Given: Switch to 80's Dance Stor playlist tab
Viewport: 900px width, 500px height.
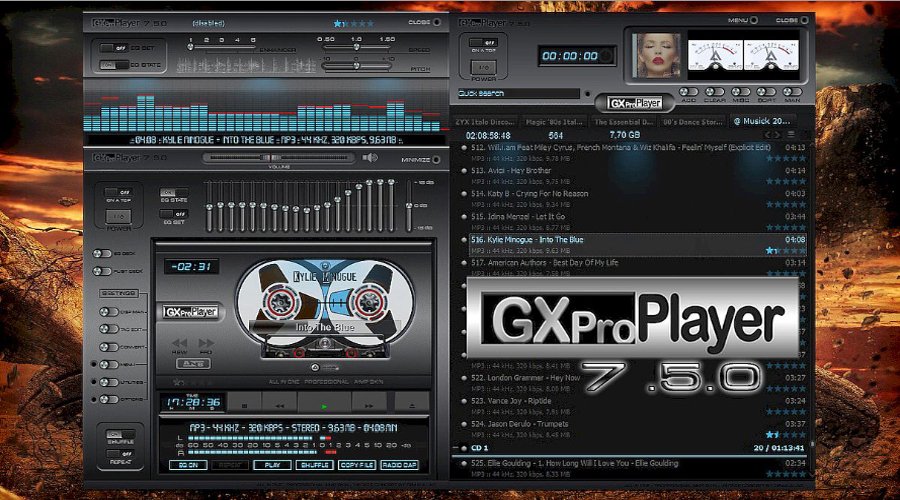Looking at the screenshot, I should pyautogui.click(x=693, y=122).
